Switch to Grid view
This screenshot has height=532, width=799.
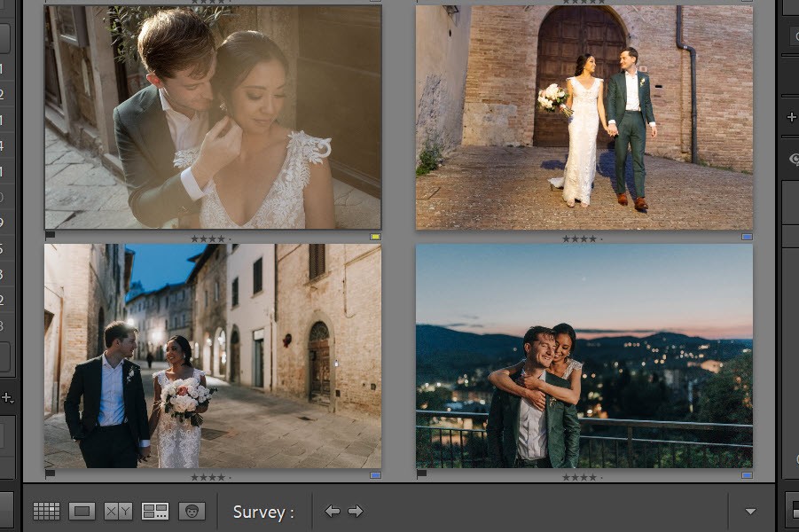click(x=47, y=511)
